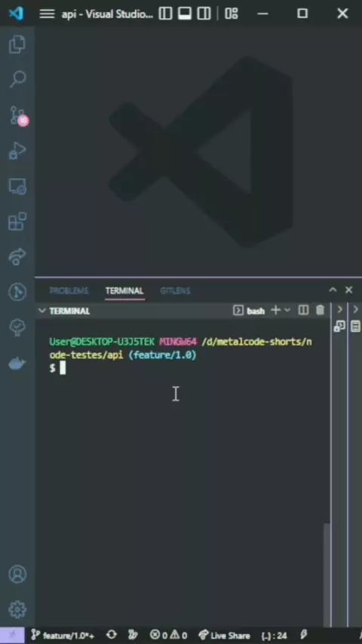Close the bottom panel
362x644 pixels.
349,290
